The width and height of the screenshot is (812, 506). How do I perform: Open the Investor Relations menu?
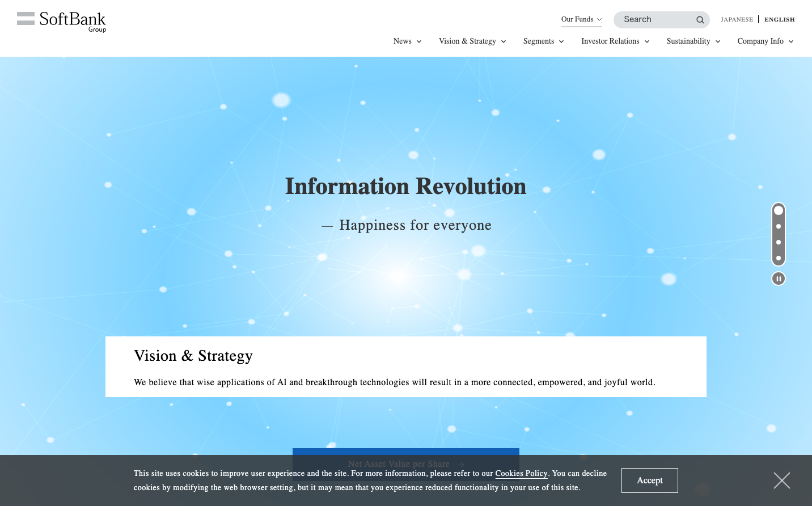[615, 41]
